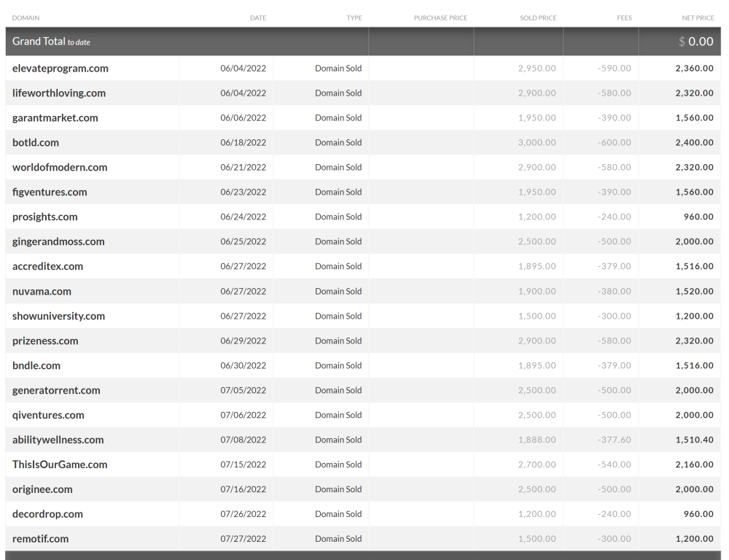Sort by the NET PRICE column header

(x=698, y=17)
